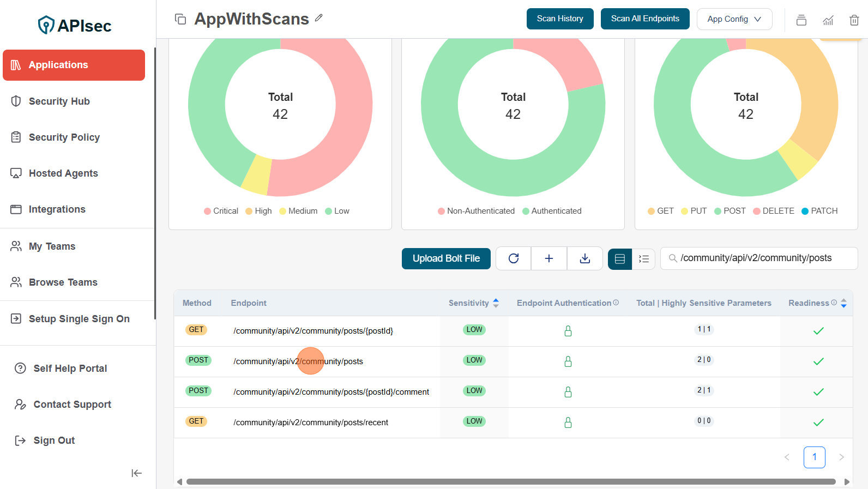Sort the table by Sensitivity column

pyautogui.click(x=496, y=303)
